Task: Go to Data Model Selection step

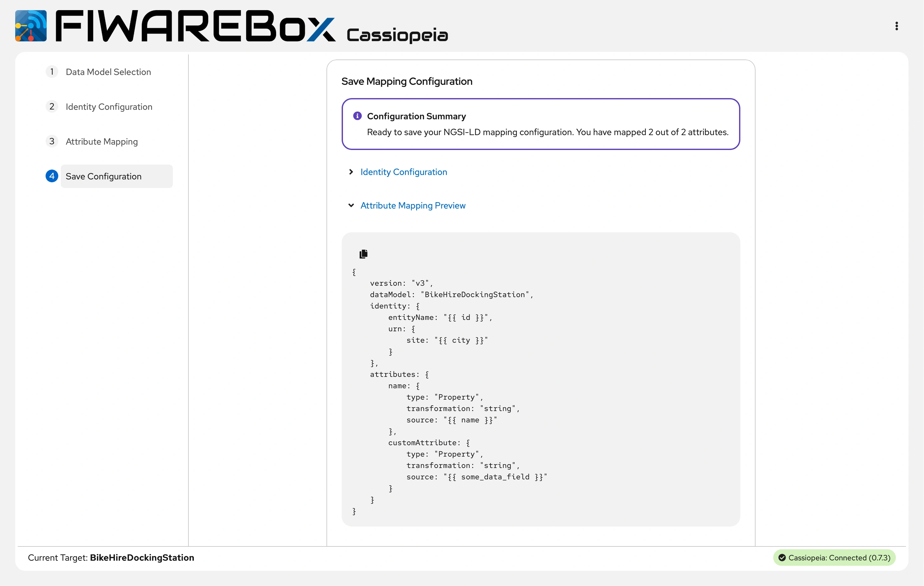Action: tap(108, 72)
